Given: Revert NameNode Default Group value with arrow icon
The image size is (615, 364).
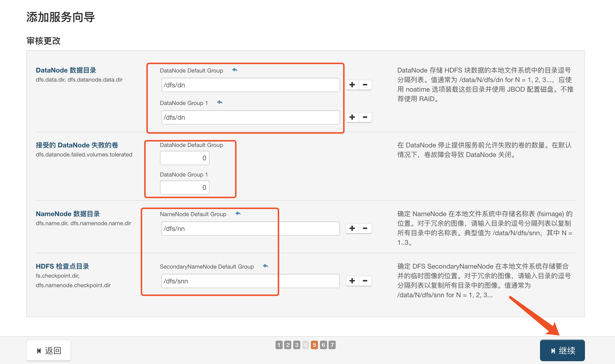Looking at the screenshot, I should 238,214.
